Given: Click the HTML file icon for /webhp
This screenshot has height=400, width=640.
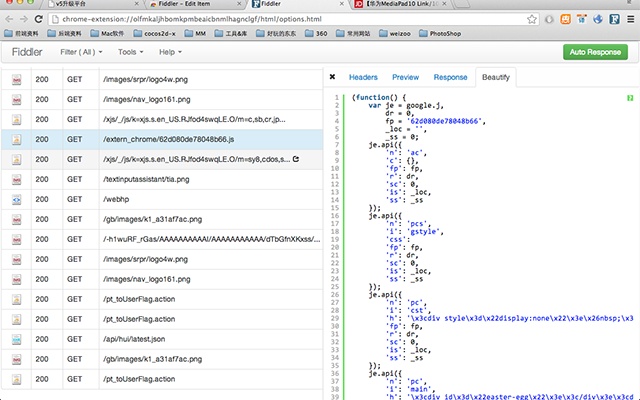Looking at the screenshot, I should point(17,199).
